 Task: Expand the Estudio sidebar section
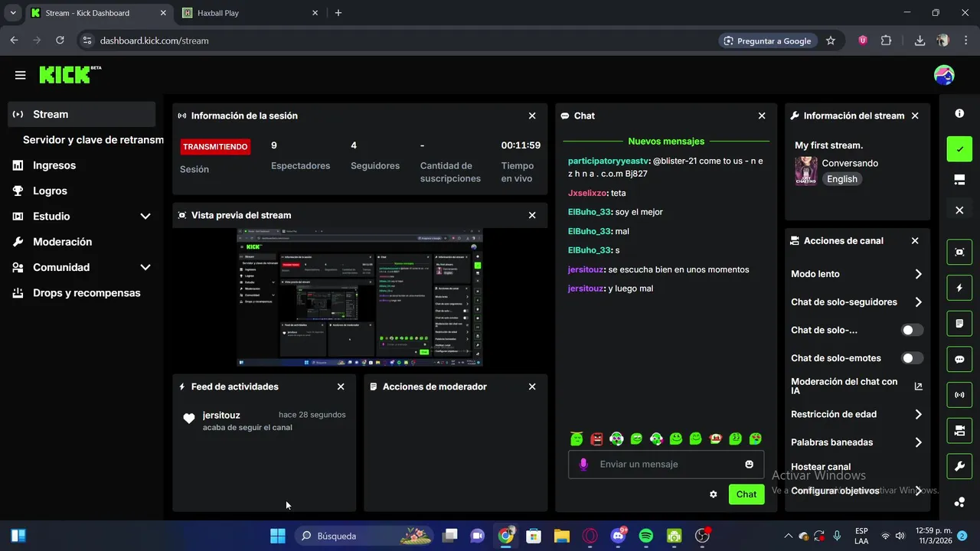click(x=145, y=217)
